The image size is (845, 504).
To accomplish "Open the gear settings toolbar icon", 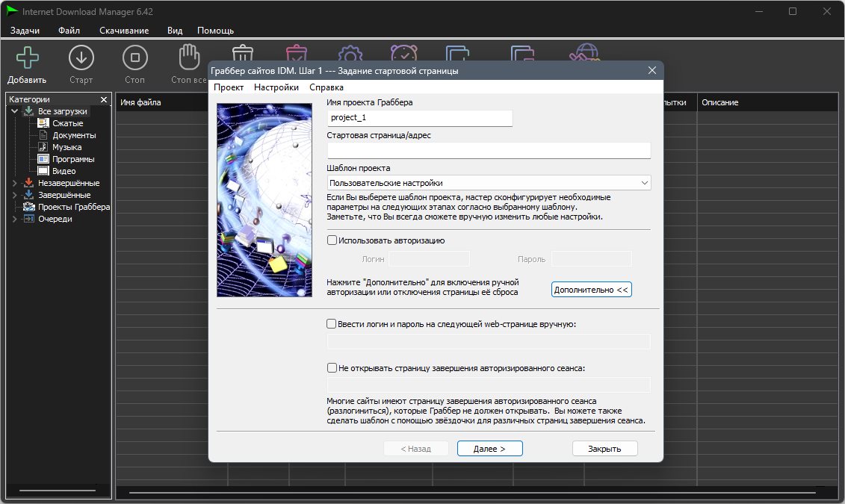I will point(350,53).
